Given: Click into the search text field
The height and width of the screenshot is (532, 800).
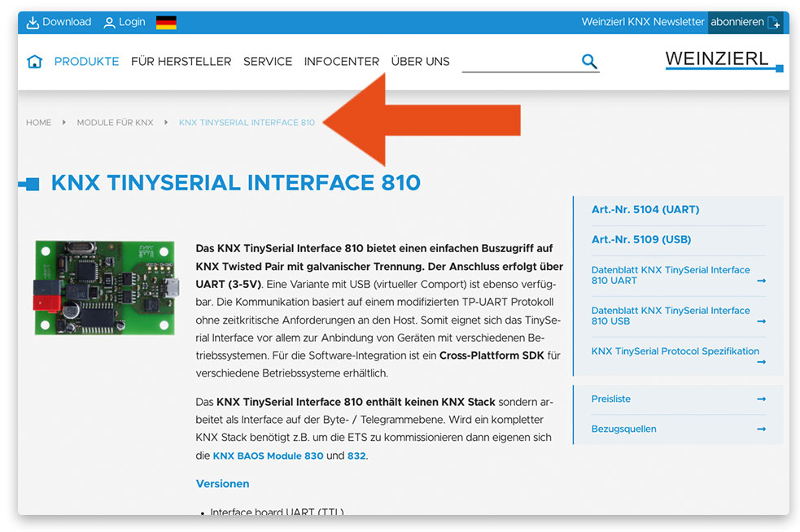Looking at the screenshot, I should point(519,62).
